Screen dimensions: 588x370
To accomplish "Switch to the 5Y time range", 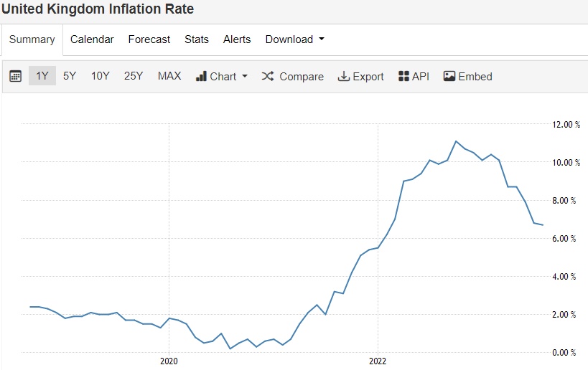I will pos(70,76).
